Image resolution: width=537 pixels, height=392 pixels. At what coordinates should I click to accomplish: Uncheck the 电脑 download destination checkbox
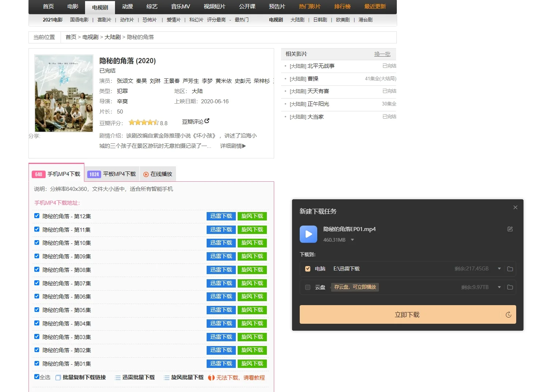(308, 269)
